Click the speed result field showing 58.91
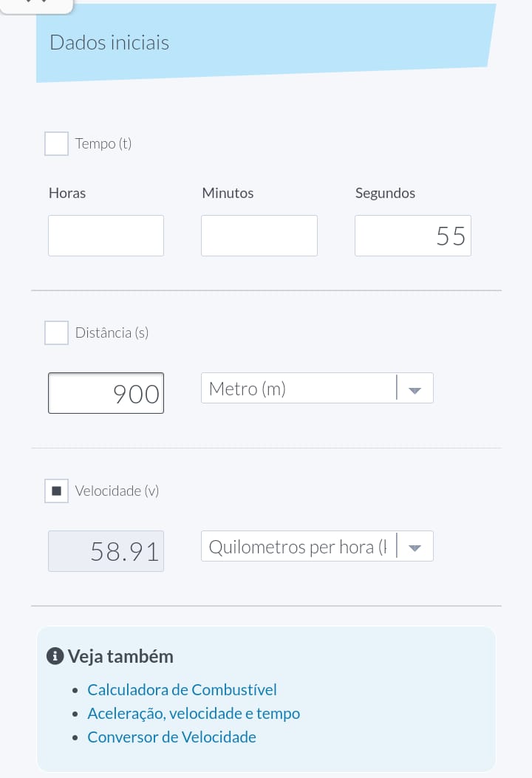 point(106,551)
